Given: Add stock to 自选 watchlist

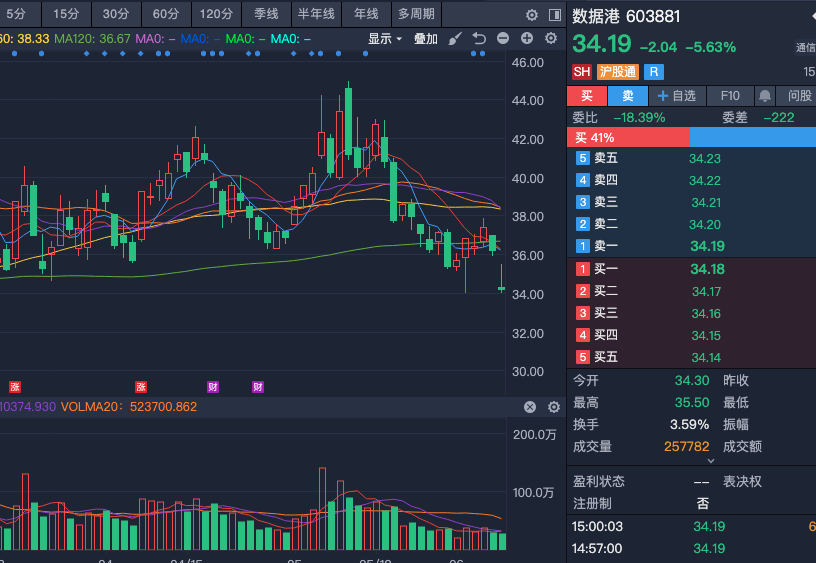Looking at the screenshot, I should [x=677, y=96].
